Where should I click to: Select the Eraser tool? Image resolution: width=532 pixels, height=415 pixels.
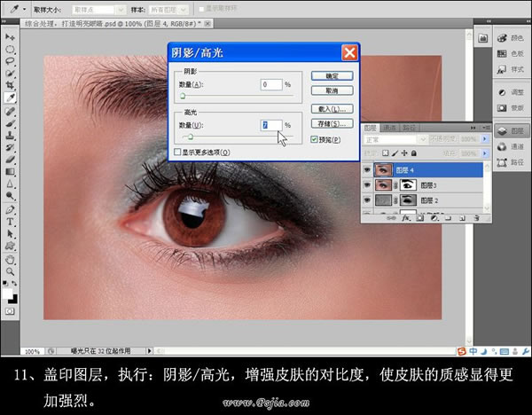click(10, 159)
